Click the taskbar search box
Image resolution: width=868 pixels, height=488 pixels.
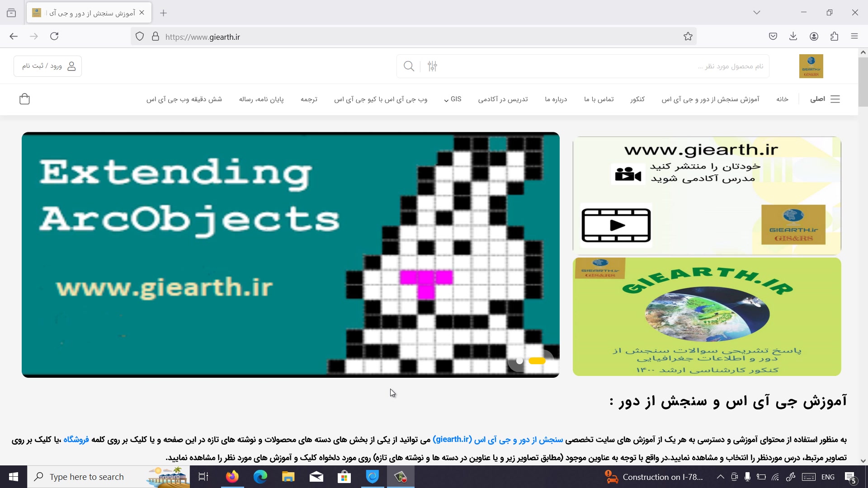tap(108, 477)
